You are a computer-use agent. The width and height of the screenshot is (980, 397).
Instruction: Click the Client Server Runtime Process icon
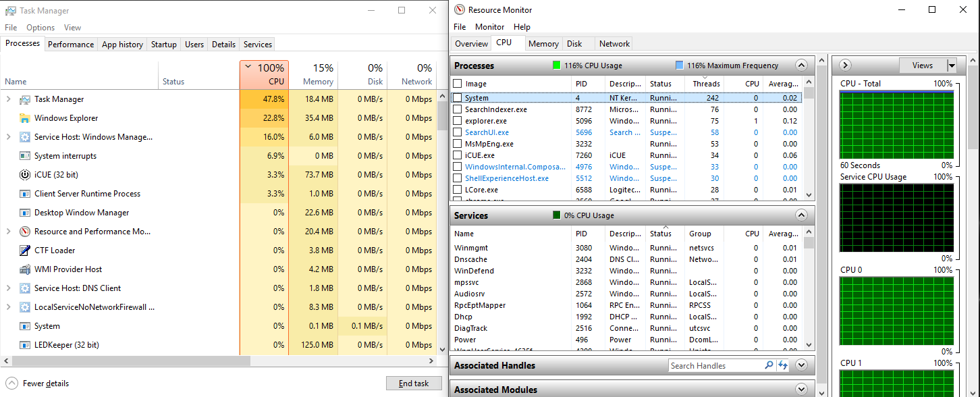(25, 194)
